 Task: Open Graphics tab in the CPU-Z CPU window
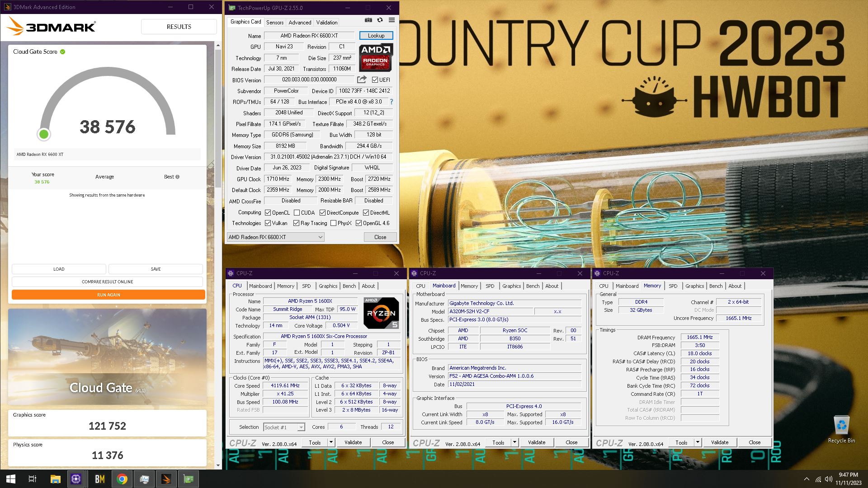[328, 286]
